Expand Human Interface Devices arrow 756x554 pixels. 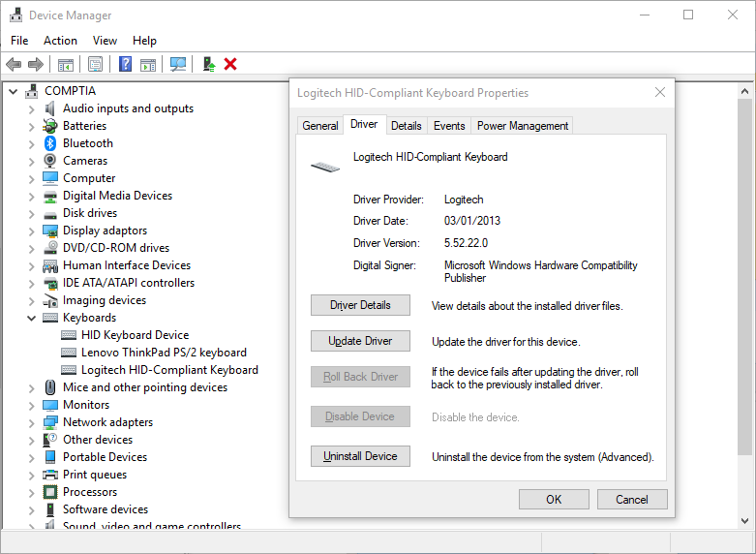(x=32, y=266)
